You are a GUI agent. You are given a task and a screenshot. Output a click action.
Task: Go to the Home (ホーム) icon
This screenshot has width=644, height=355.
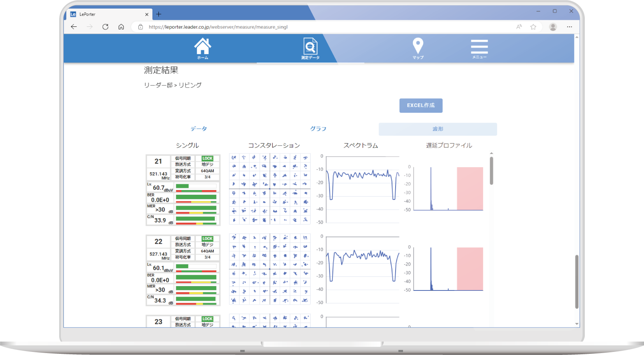coord(202,48)
